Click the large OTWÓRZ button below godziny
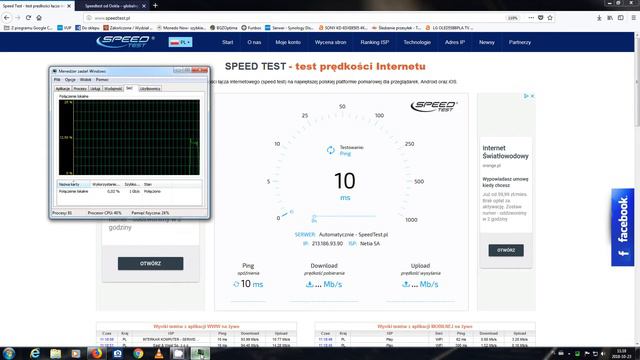 click(151, 264)
